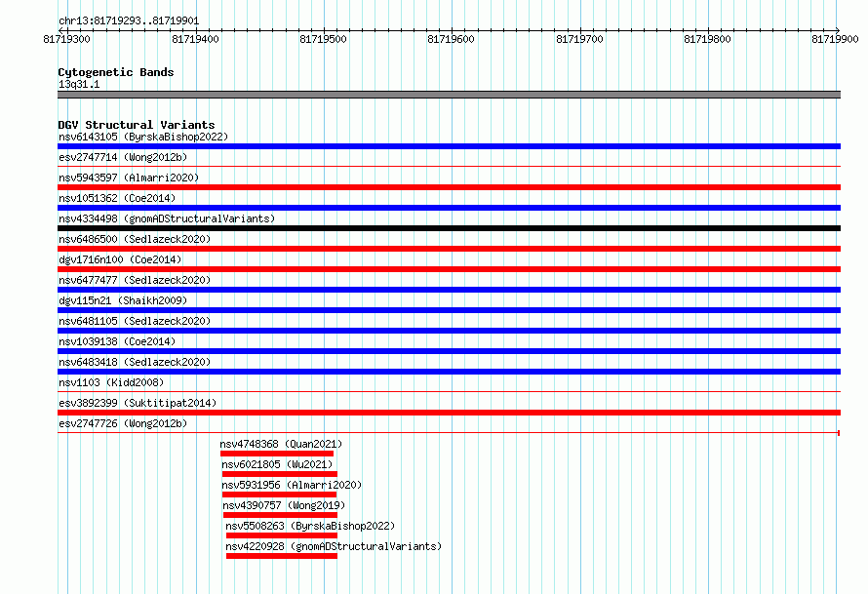Open the esv2747714 (Wong2012b) variant label

[123, 157]
